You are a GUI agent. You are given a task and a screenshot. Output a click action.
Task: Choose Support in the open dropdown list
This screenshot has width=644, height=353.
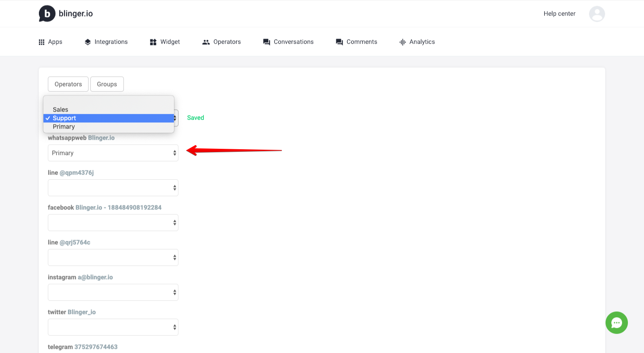(109, 118)
